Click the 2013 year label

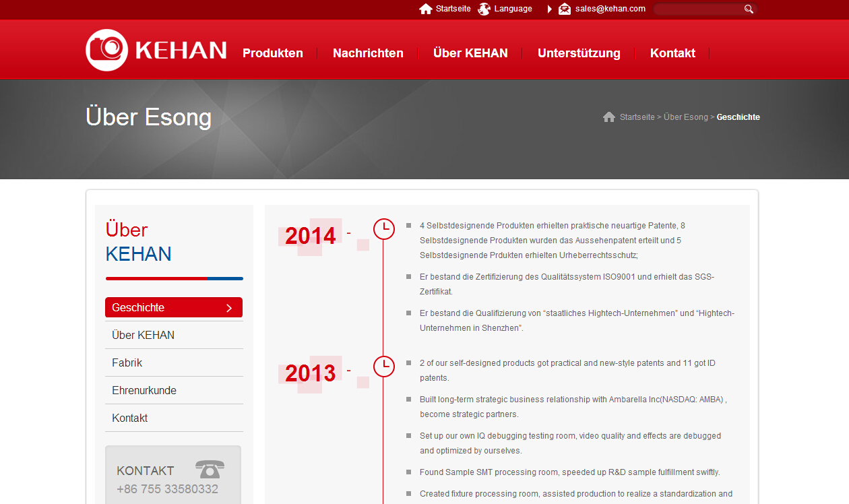[310, 373]
